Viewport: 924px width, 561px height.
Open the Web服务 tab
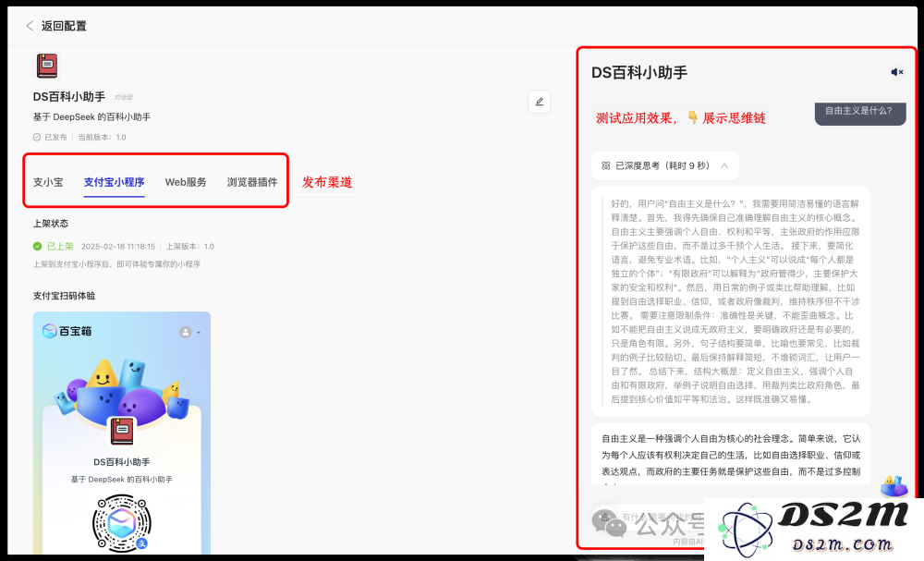pyautogui.click(x=186, y=182)
